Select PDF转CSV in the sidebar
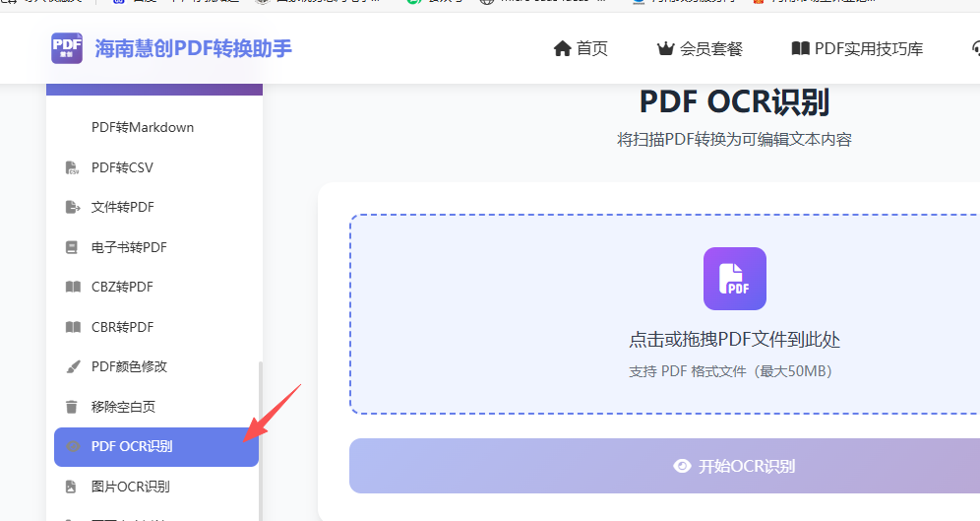The image size is (980, 521). pyautogui.click(x=122, y=167)
